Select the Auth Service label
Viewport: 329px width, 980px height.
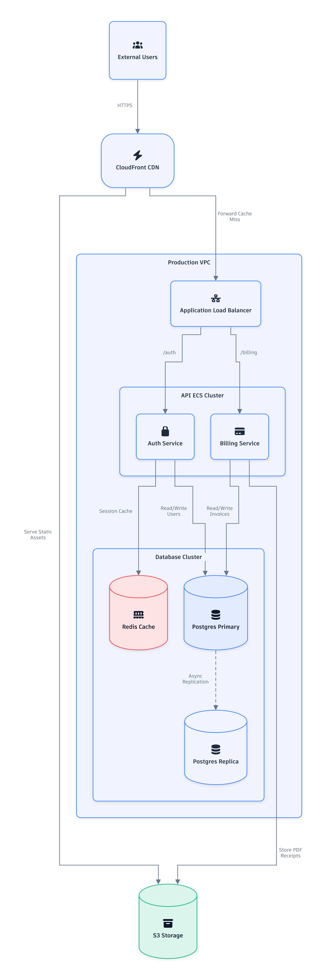point(165,443)
